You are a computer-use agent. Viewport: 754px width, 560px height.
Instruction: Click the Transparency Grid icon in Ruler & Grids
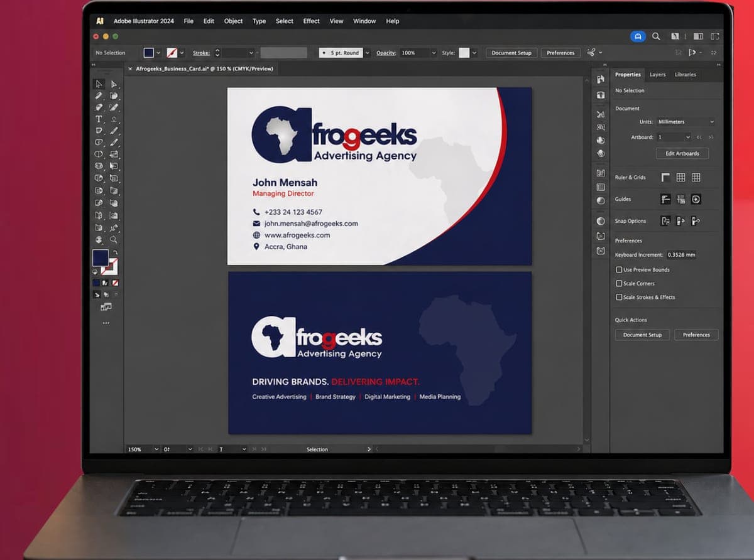click(x=696, y=178)
